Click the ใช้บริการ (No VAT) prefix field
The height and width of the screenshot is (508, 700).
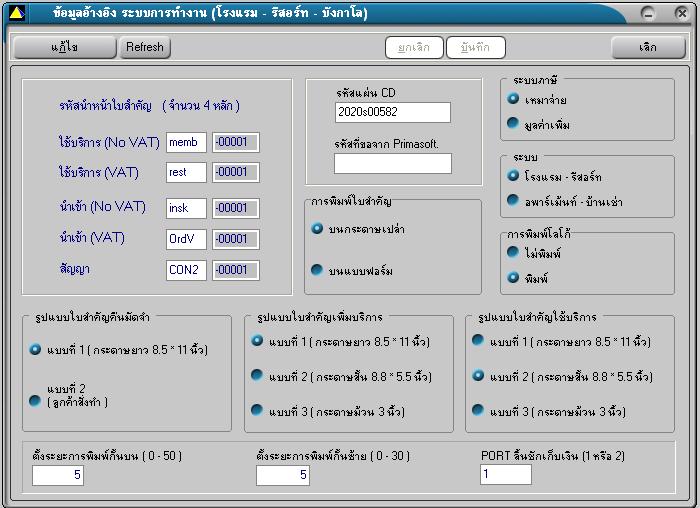(186, 142)
